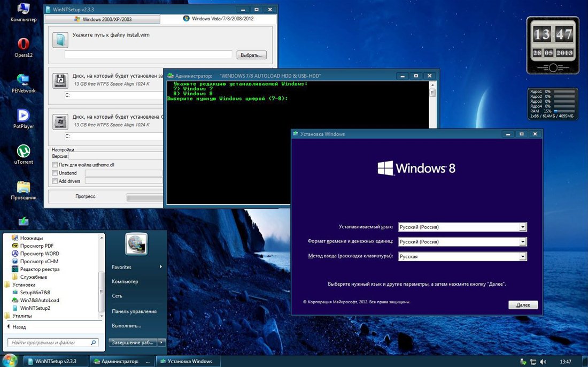Open the cut-off desktop icon below Проводник

[x=23, y=220]
